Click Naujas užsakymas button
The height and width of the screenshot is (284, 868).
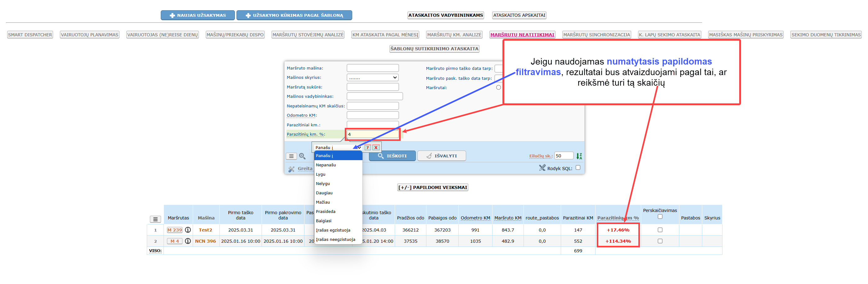198,15
